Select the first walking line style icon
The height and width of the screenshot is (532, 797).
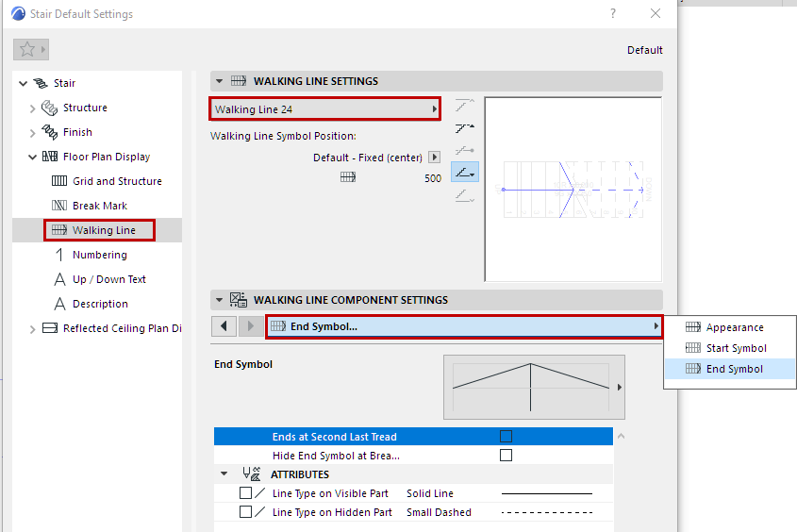(464, 106)
